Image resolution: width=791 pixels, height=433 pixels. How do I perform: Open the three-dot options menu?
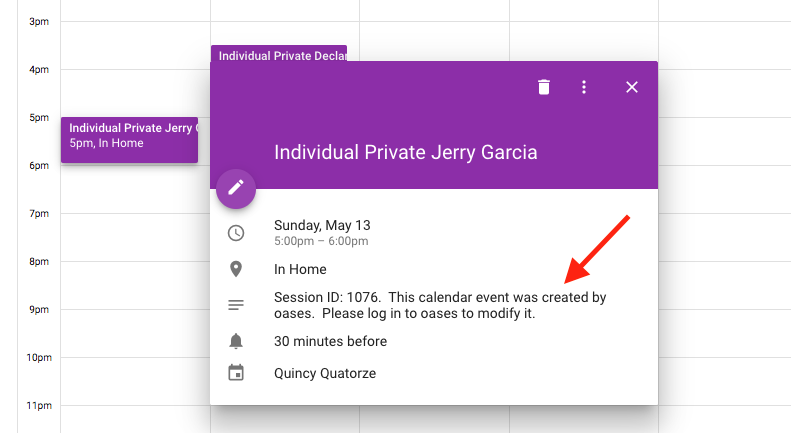click(584, 87)
